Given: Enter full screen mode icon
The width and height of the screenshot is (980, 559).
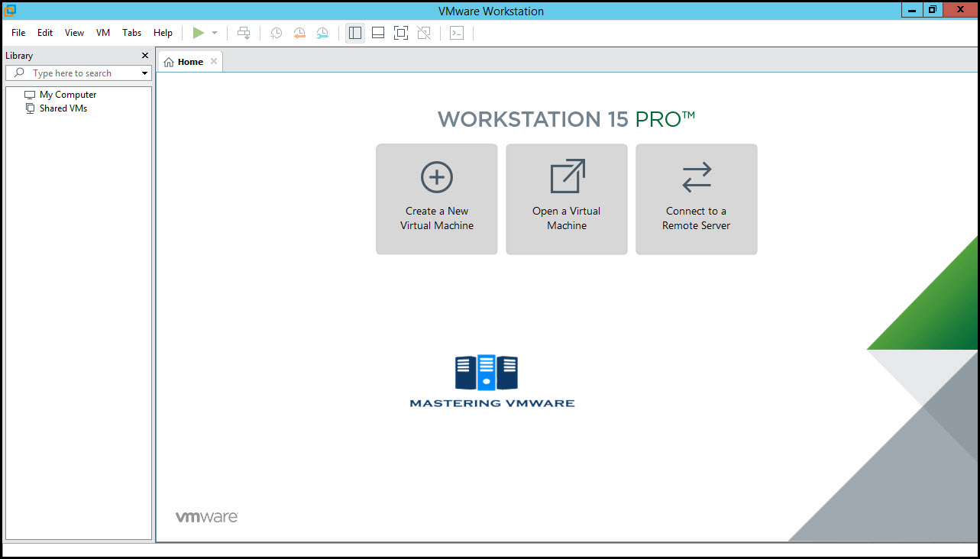Looking at the screenshot, I should tap(401, 33).
